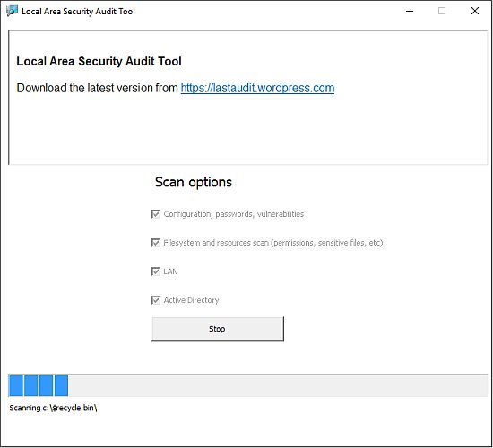The height and width of the screenshot is (448, 493).
Task: Click the scan progress bar
Action: [248, 385]
